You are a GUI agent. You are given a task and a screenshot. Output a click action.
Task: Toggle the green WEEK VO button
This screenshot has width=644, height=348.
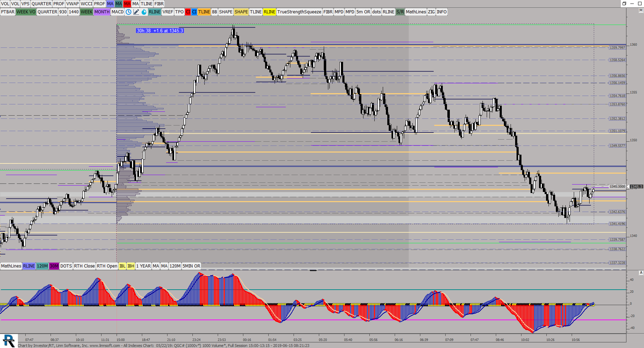(x=26, y=12)
